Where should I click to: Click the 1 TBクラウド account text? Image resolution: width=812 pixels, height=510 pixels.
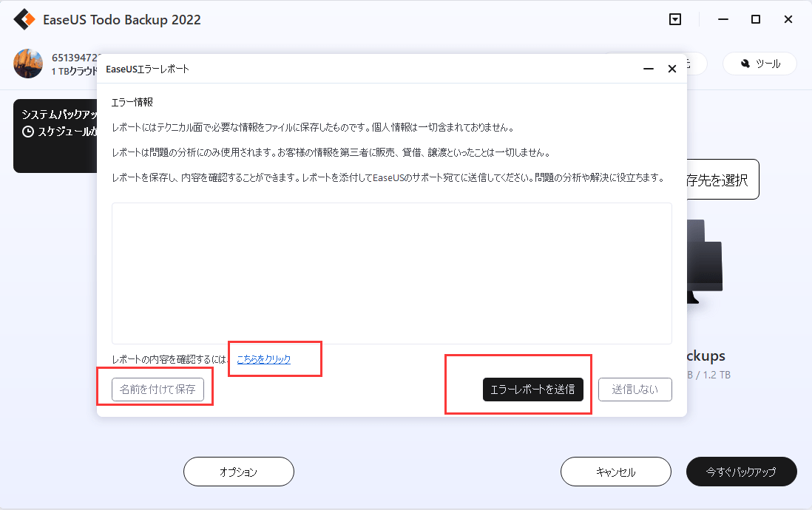tap(74, 72)
